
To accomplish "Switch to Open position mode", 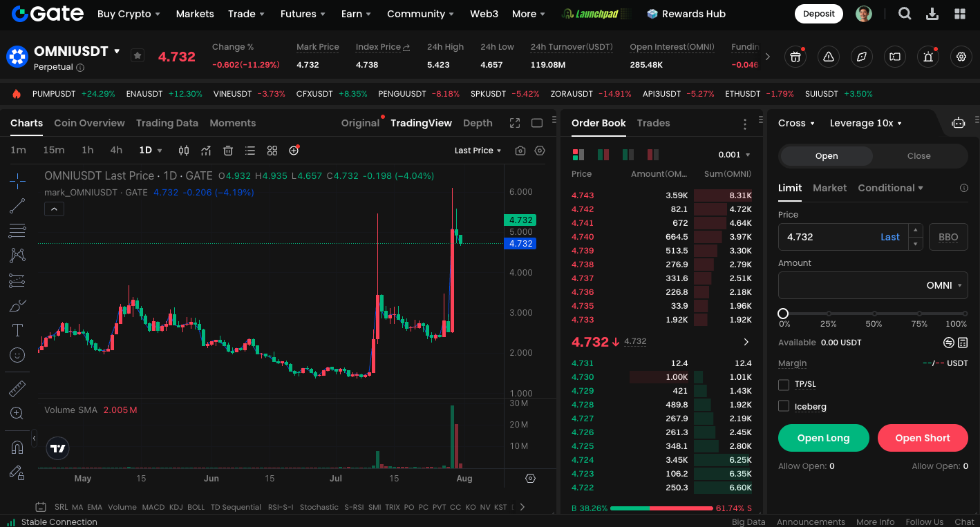I will pyautogui.click(x=827, y=156).
